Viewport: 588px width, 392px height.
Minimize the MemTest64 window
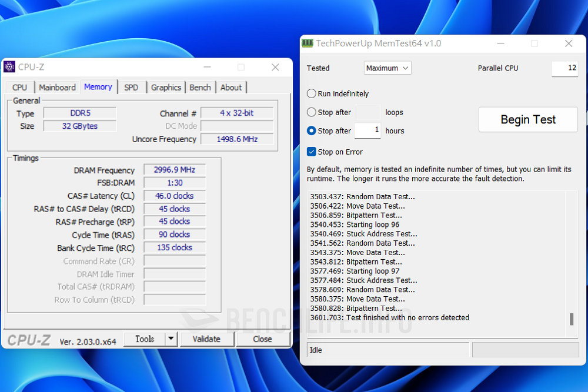(x=500, y=43)
